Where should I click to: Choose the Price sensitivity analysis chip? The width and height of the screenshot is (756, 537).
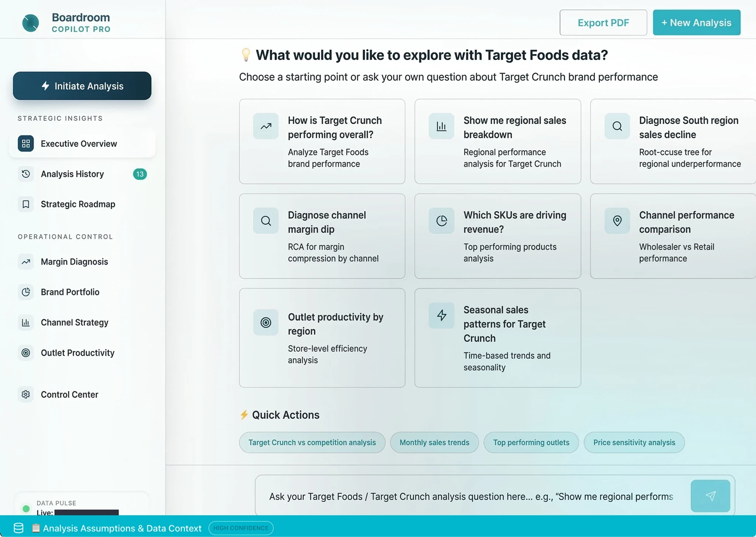[x=634, y=442]
